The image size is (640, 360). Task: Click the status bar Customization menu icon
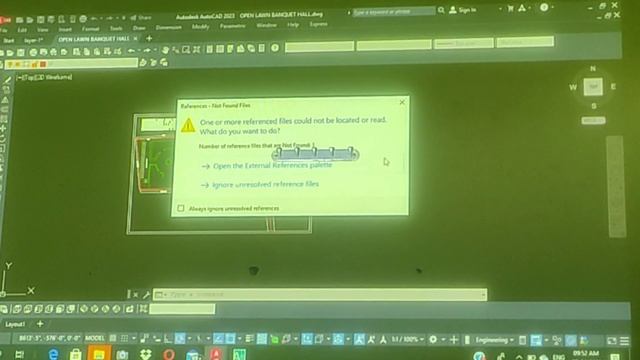624,340
